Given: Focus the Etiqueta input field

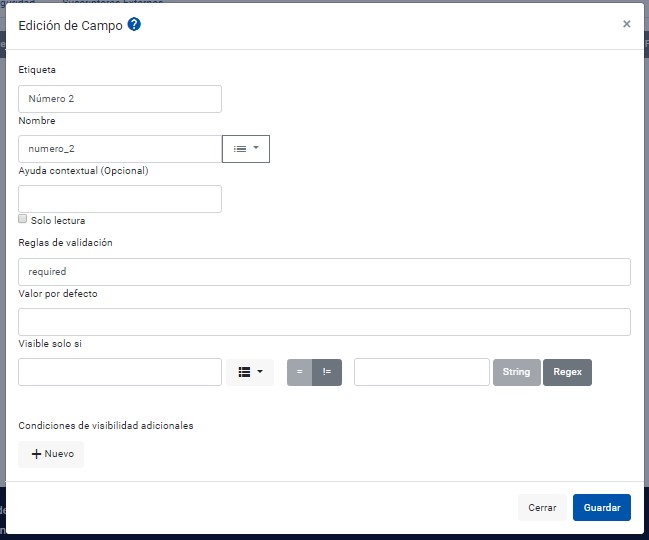Looking at the screenshot, I should coord(120,99).
